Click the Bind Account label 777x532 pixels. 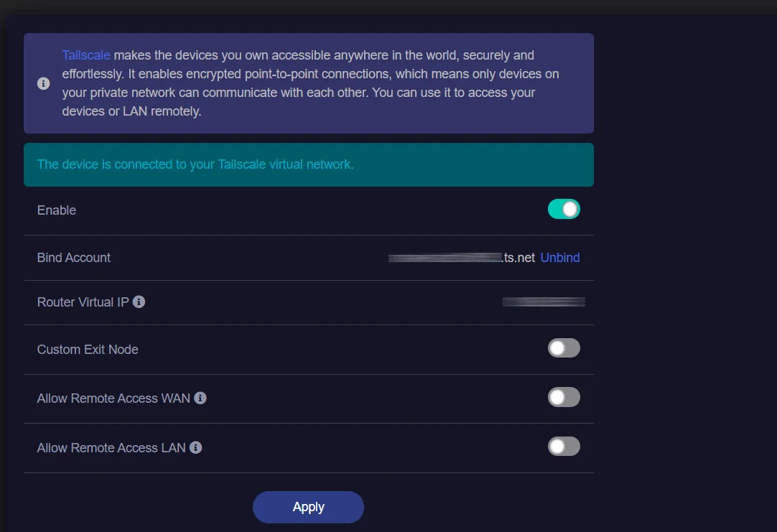[74, 258]
